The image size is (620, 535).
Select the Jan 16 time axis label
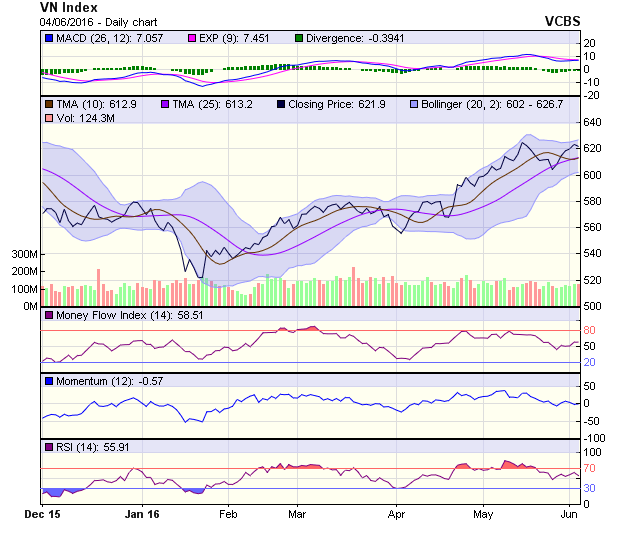pyautogui.click(x=141, y=514)
